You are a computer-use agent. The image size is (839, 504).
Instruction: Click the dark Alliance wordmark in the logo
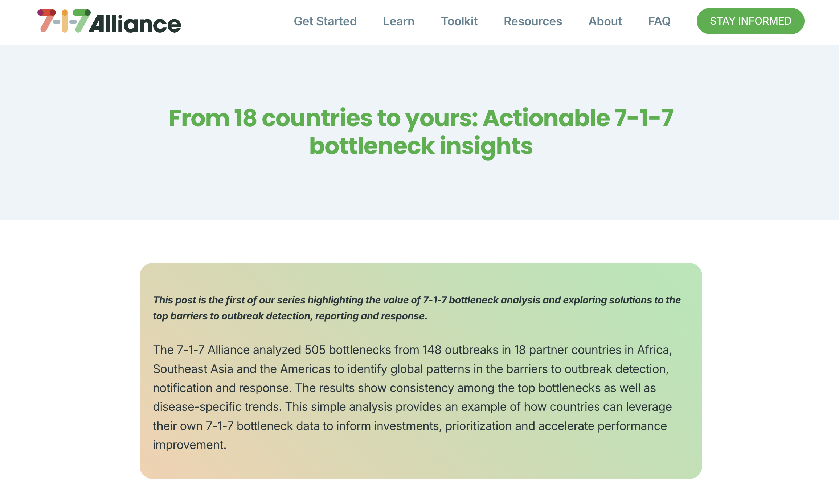point(135,24)
